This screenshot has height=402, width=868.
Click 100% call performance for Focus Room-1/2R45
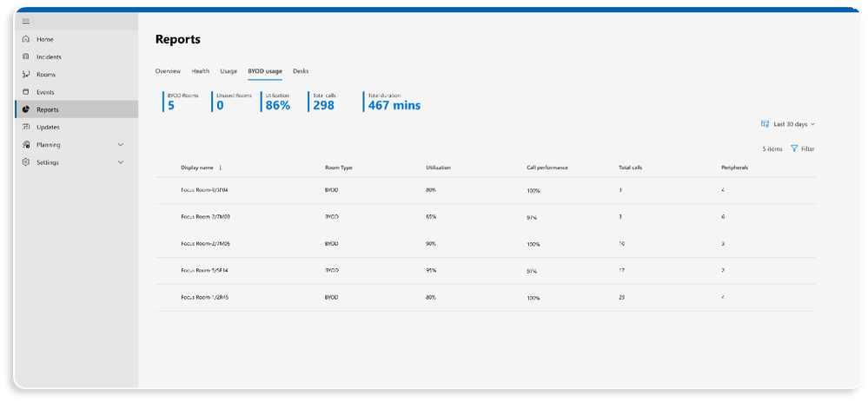pos(533,298)
